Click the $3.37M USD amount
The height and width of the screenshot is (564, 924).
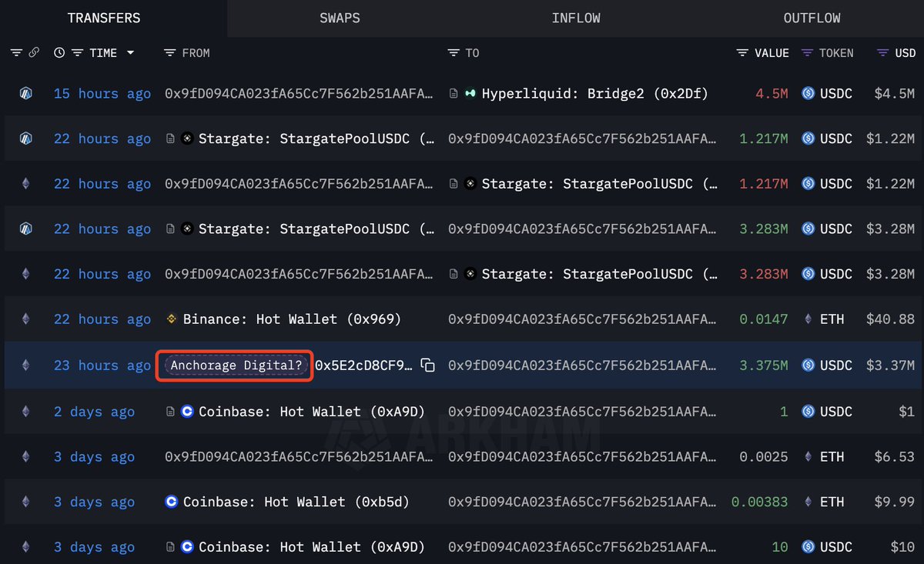coord(890,365)
